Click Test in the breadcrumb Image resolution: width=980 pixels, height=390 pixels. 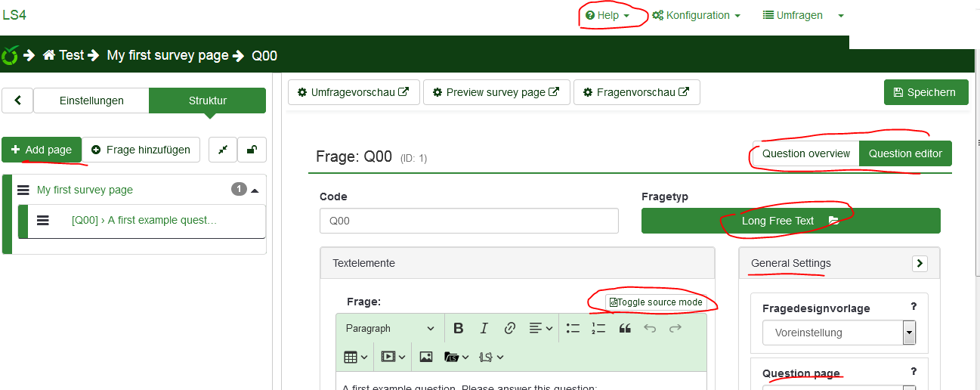[72, 55]
